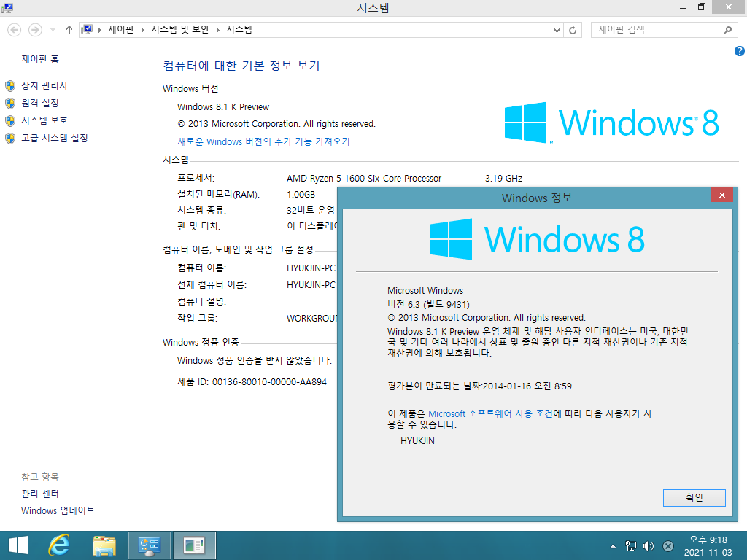Open Help with blue question mark
Screen dimensions: 747x560
click(x=740, y=51)
